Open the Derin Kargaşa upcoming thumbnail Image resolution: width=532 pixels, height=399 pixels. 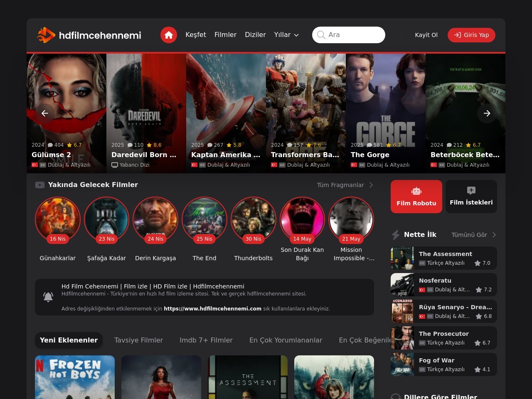(x=155, y=219)
